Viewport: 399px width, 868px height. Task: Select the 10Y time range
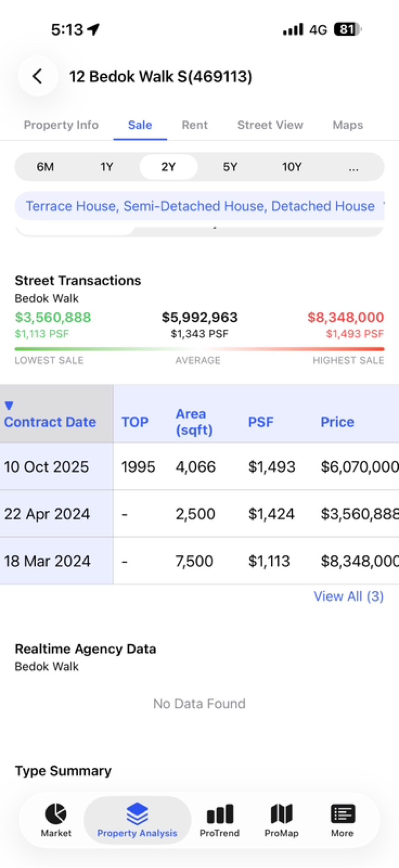[x=292, y=167]
